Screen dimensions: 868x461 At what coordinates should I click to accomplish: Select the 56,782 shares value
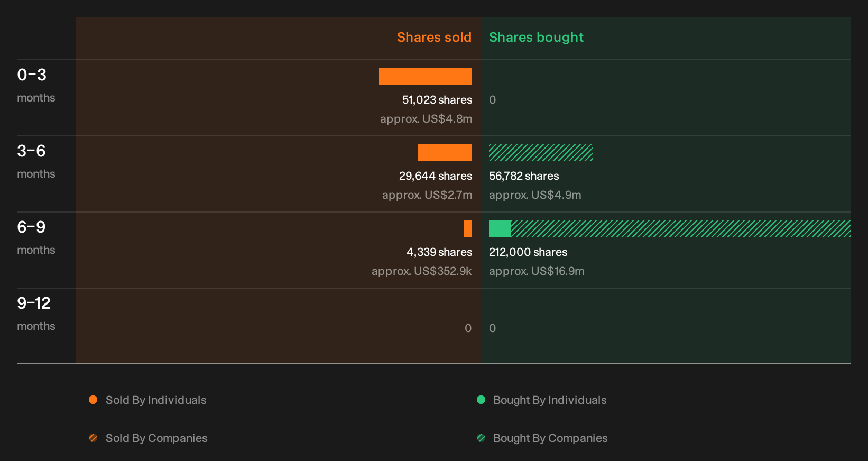(x=524, y=176)
